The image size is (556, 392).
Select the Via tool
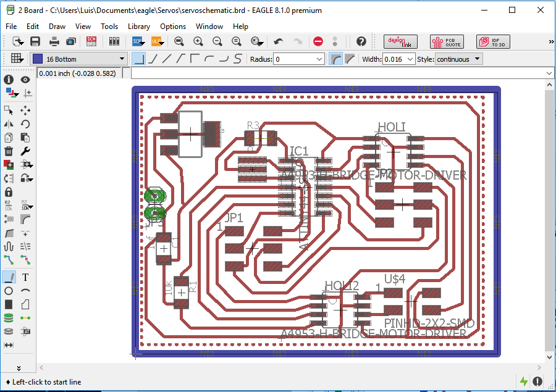point(9,318)
